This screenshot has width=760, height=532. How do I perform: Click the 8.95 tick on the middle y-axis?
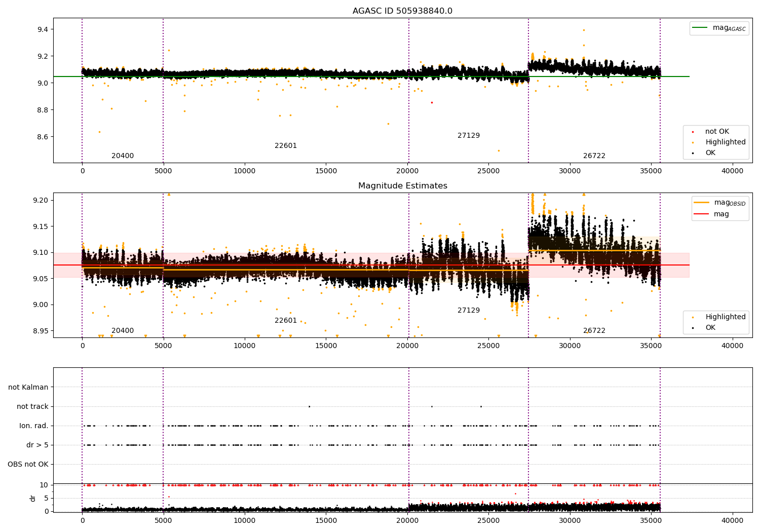point(41,331)
